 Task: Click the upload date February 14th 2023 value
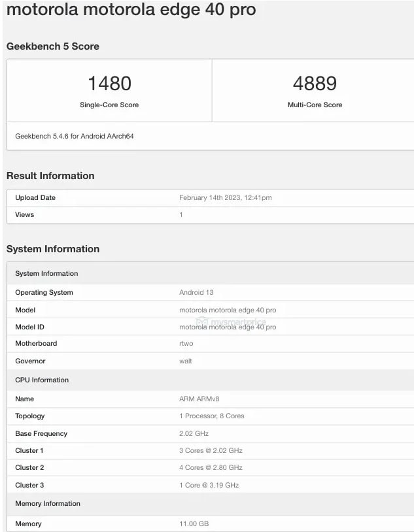click(x=225, y=197)
